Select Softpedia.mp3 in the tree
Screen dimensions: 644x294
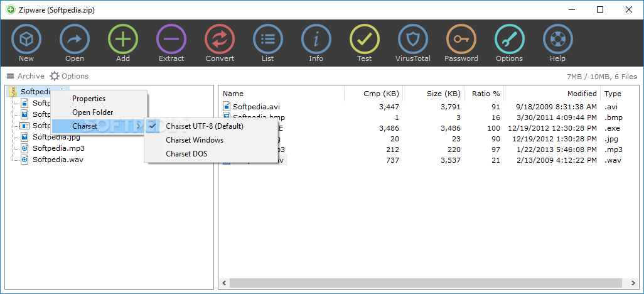(x=58, y=148)
